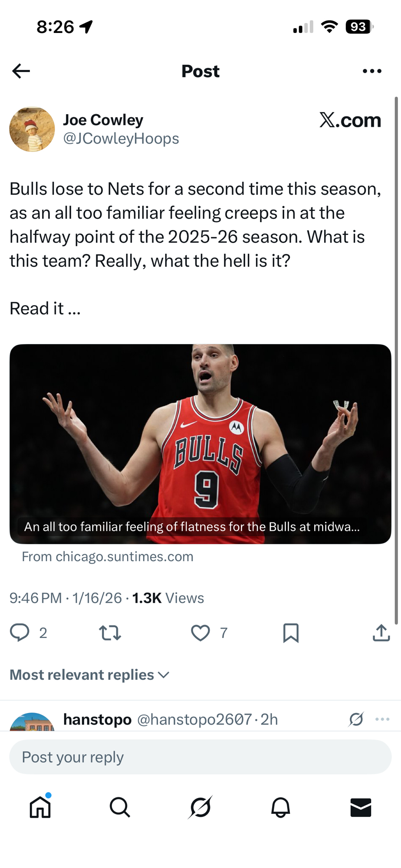401x868 pixels.
Task: Tap the @JCowleyHoops handle
Action: pyautogui.click(x=121, y=138)
